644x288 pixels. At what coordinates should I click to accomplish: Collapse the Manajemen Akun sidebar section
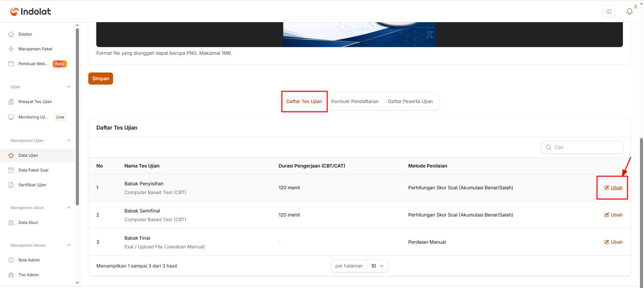click(69, 208)
